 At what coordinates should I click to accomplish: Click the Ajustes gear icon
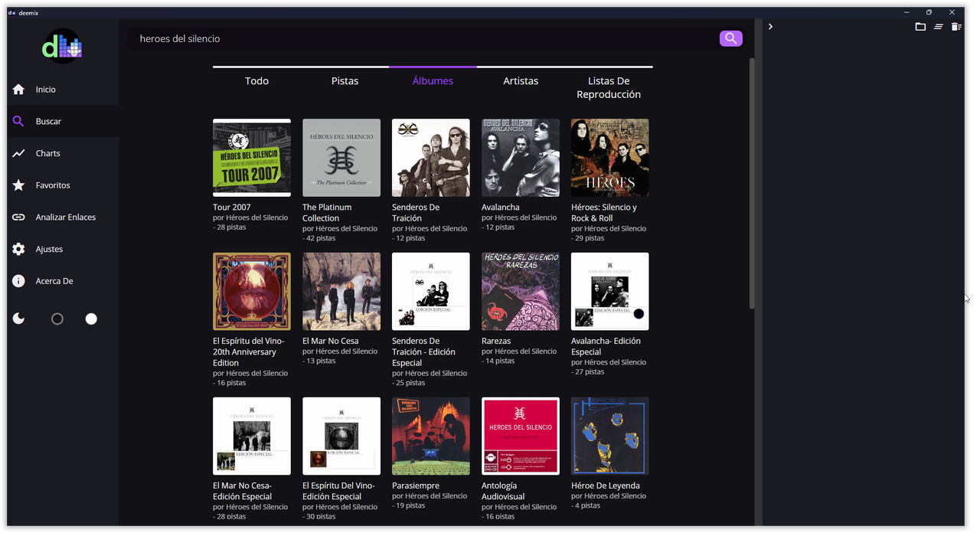pyautogui.click(x=18, y=249)
